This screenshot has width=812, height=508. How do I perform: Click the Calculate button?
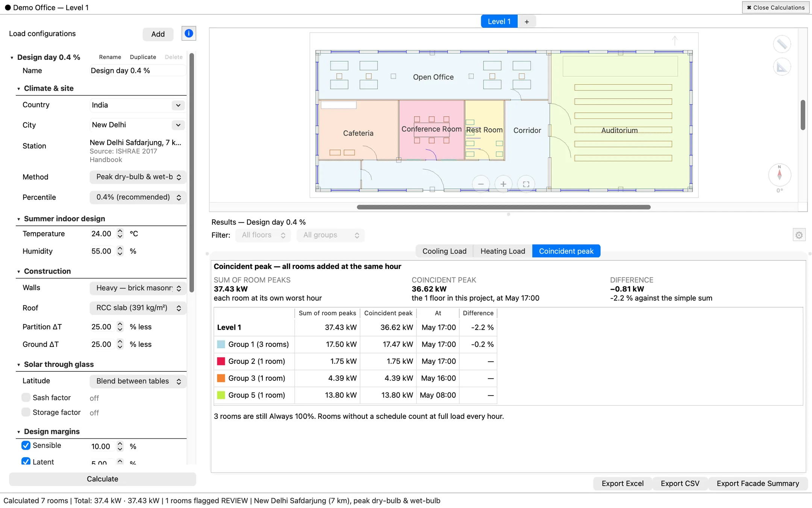(103, 479)
